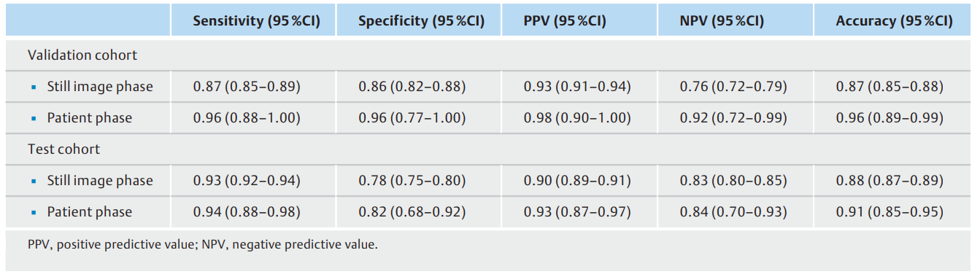Click Patient phase under Validation cohort
The height and width of the screenshot is (277, 980).
[90, 117]
